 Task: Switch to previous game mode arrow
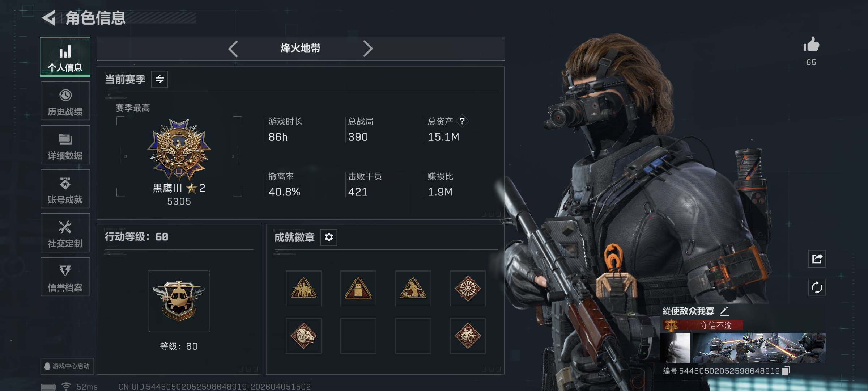coord(233,49)
